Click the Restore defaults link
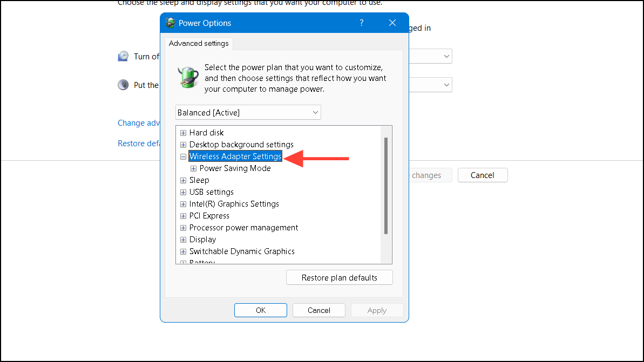 [x=139, y=143]
